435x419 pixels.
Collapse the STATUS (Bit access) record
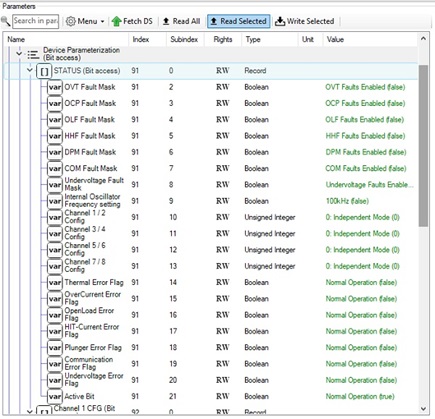click(x=30, y=70)
